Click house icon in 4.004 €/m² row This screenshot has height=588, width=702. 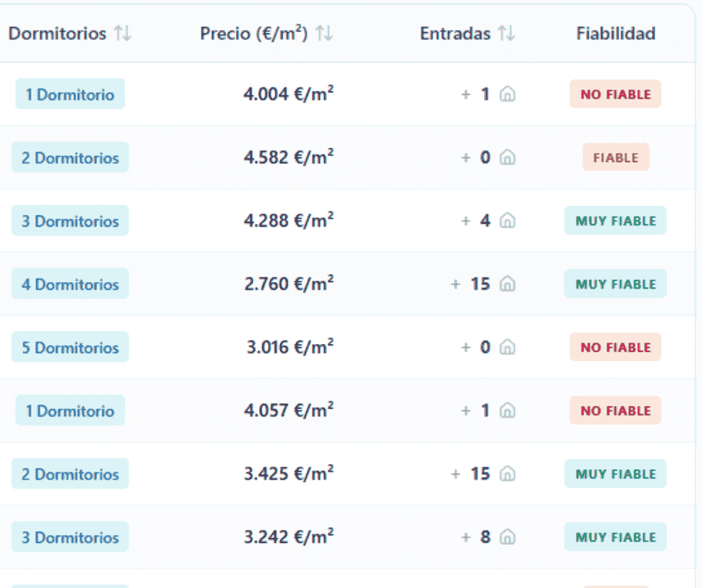coord(508,95)
